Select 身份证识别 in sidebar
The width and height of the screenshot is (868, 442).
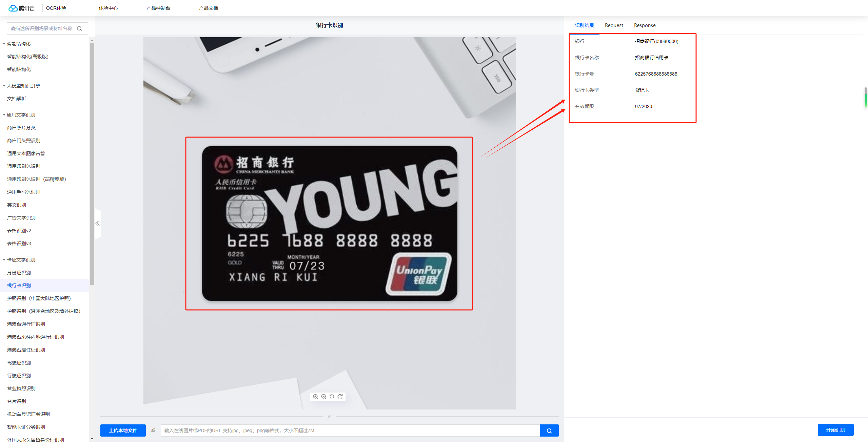tap(19, 273)
